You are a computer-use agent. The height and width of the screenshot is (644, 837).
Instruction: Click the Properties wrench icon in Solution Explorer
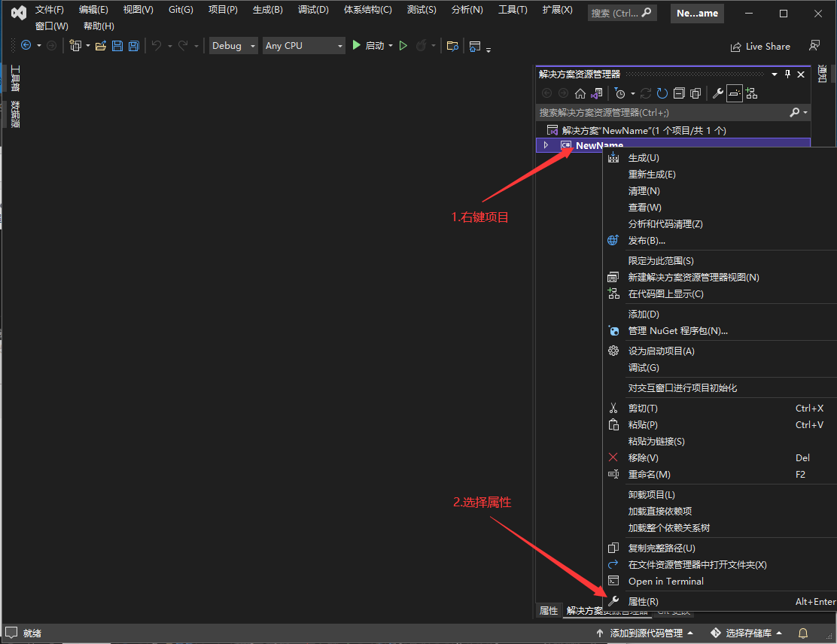[717, 93]
